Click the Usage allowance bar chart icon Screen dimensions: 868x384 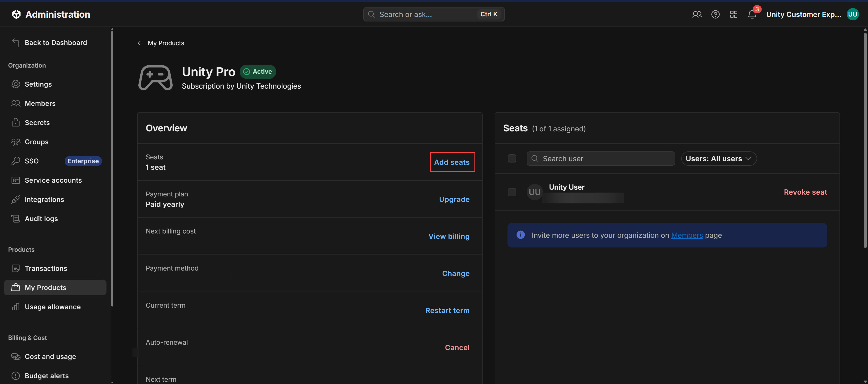[16, 306]
